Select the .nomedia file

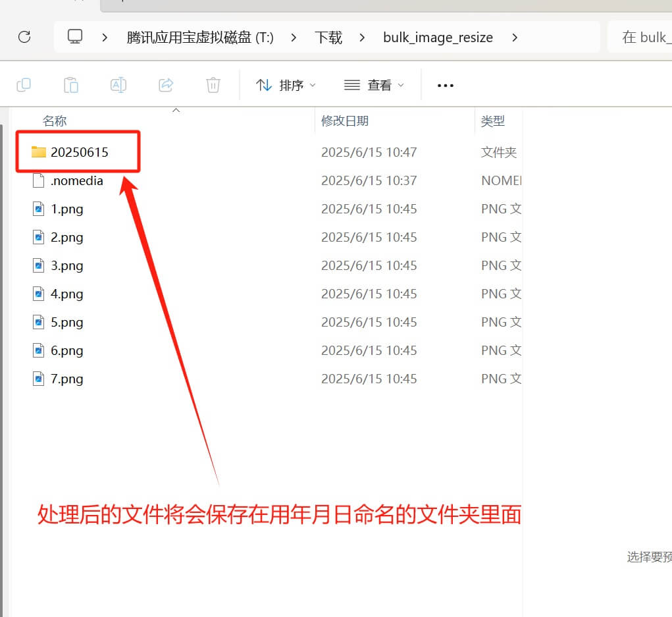pos(76,180)
